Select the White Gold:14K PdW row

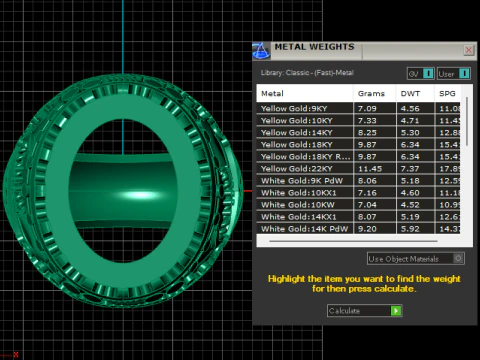click(x=358, y=228)
